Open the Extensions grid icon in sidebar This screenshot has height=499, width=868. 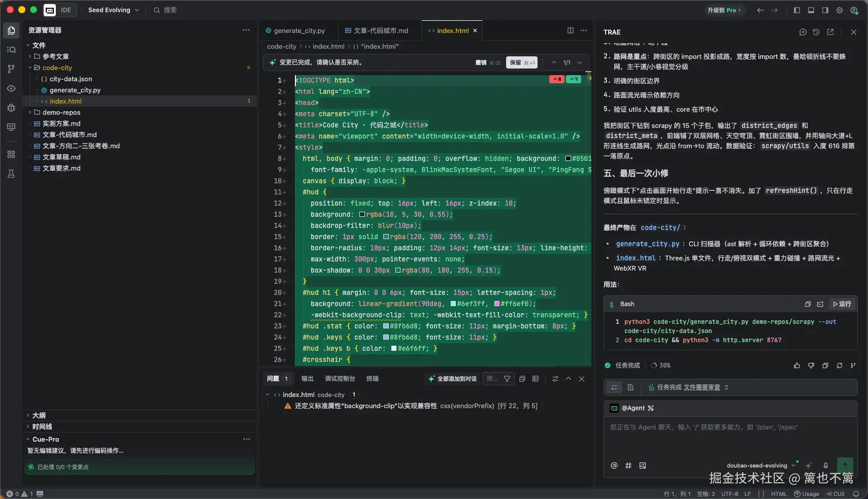click(x=11, y=154)
